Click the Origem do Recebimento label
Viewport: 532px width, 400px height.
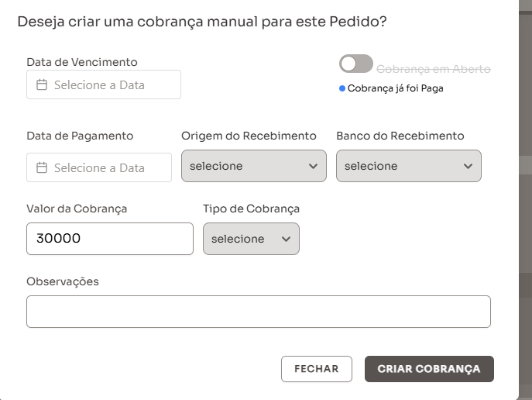pos(249,136)
